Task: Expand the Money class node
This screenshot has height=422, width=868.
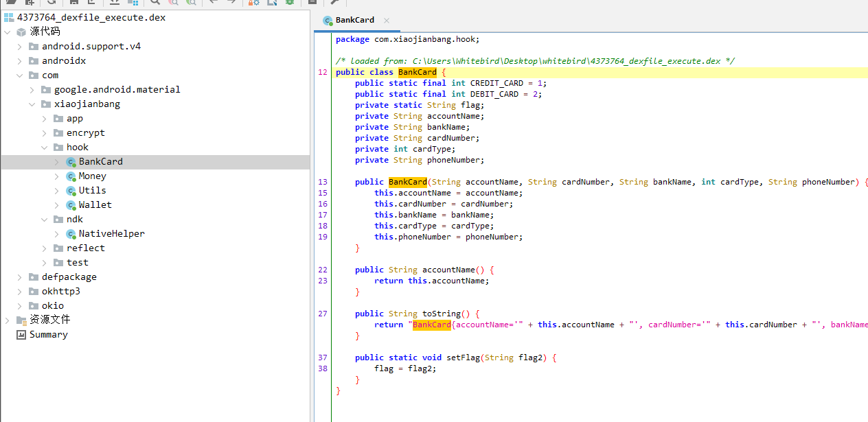Action: (x=56, y=176)
